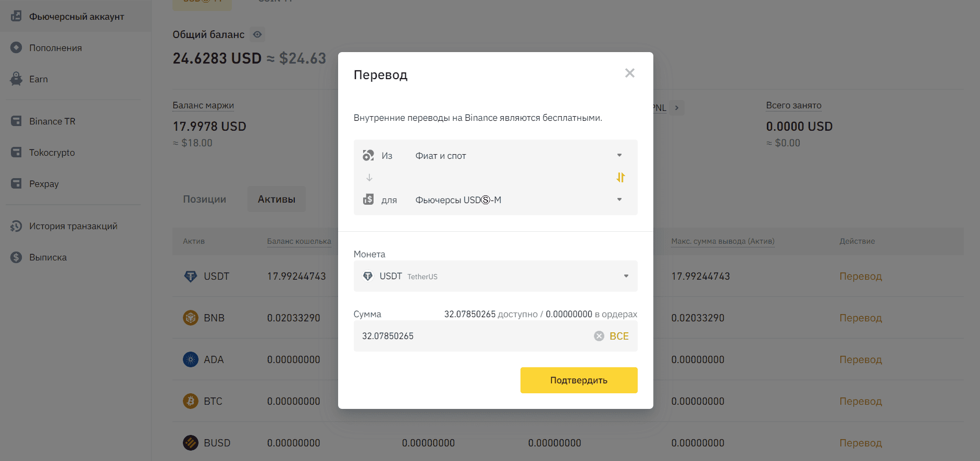Close the Перевод dialog

pos(630,73)
